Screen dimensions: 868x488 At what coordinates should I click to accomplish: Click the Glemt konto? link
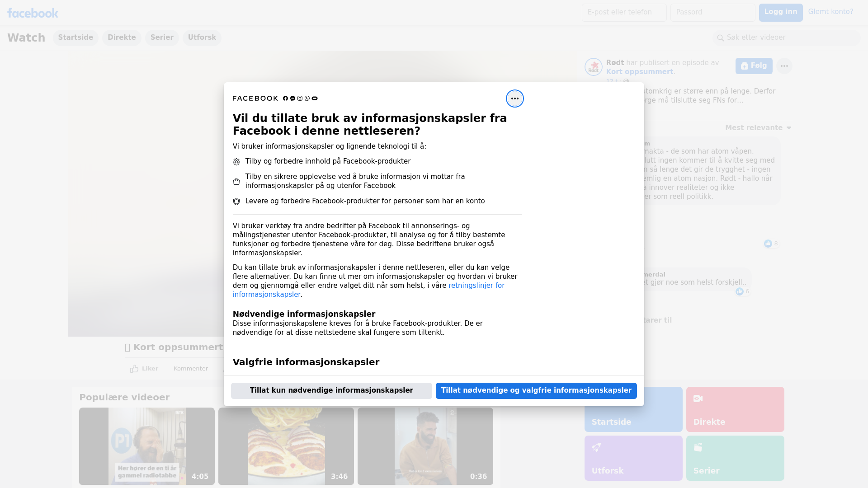click(830, 12)
